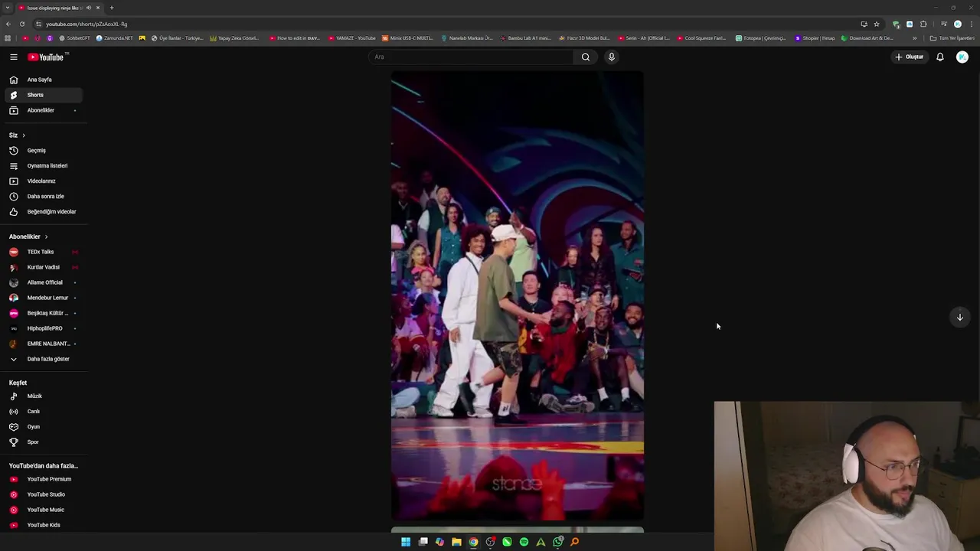
Task: Reload the page with the refresh button
Action: [21, 24]
